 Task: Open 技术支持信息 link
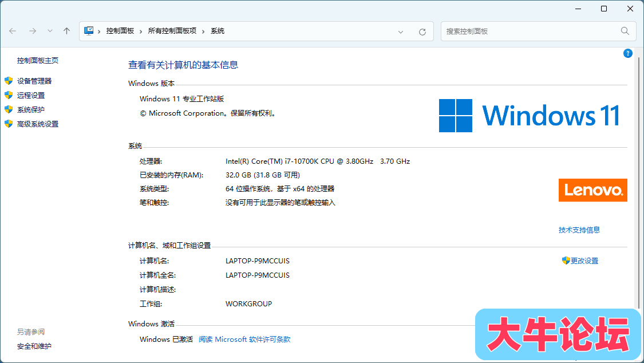point(579,230)
